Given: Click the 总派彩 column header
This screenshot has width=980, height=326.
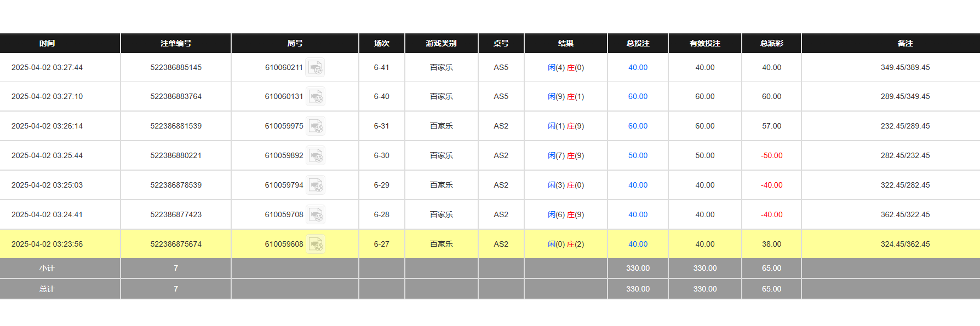Looking at the screenshot, I should (x=771, y=43).
